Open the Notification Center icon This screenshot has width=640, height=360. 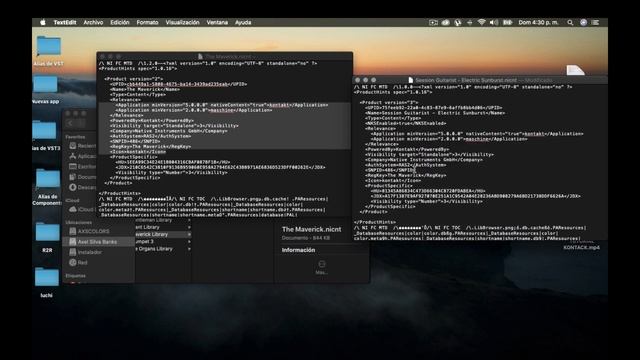596,22
